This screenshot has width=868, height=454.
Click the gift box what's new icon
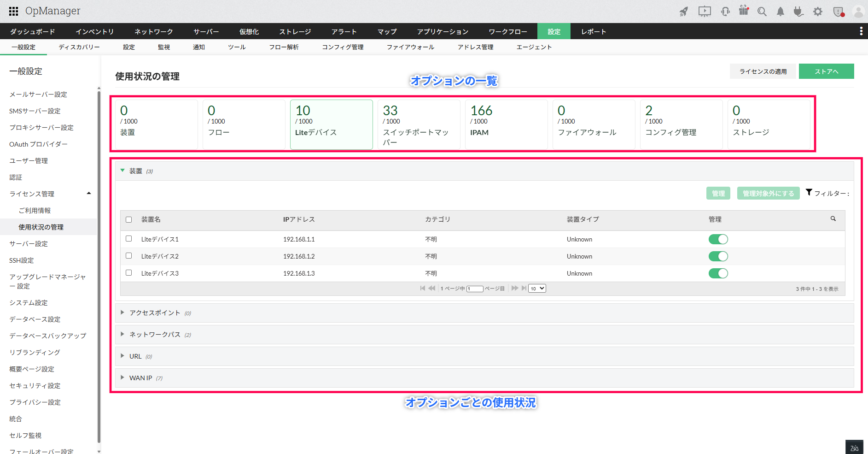[744, 11]
